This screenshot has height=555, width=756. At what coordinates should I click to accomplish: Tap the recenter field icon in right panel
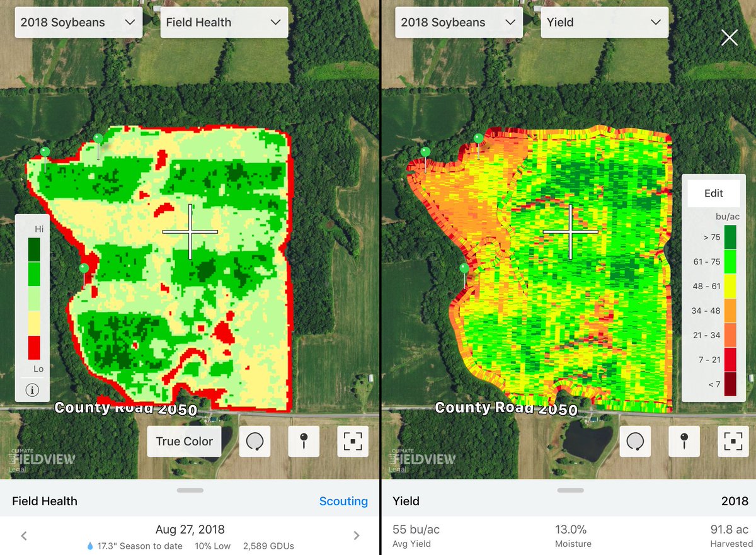click(x=733, y=442)
